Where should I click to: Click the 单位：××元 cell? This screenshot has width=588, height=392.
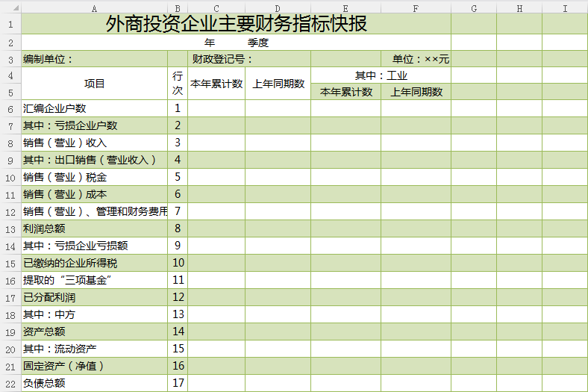(x=416, y=59)
